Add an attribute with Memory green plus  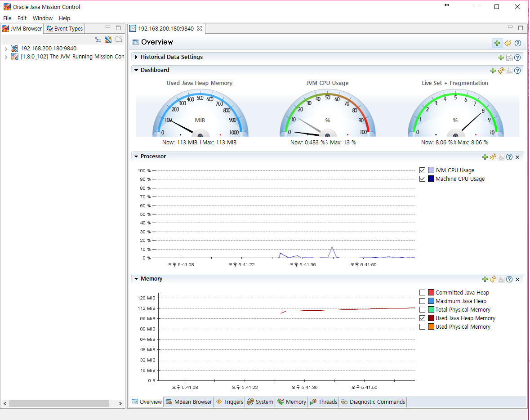click(x=485, y=279)
